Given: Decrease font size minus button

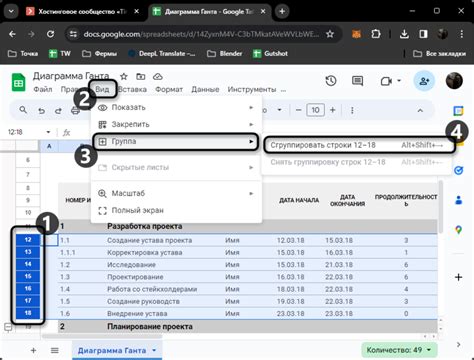Looking at the screenshot, I should point(298,110).
